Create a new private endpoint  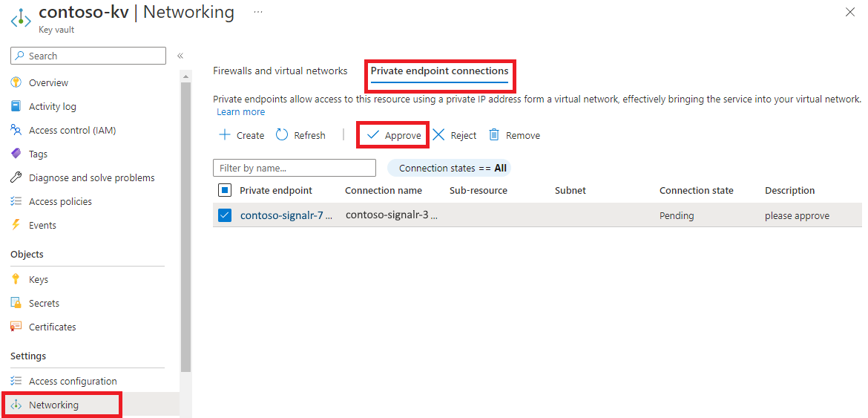242,135
